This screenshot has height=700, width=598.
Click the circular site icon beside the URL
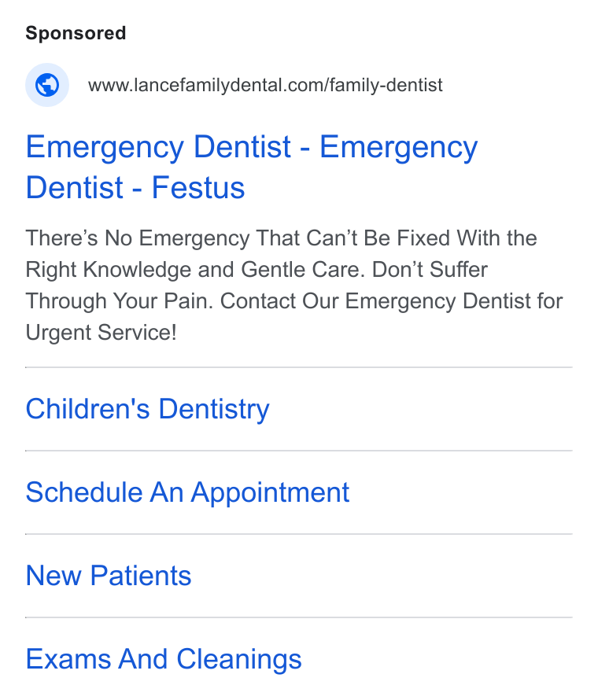(47, 85)
